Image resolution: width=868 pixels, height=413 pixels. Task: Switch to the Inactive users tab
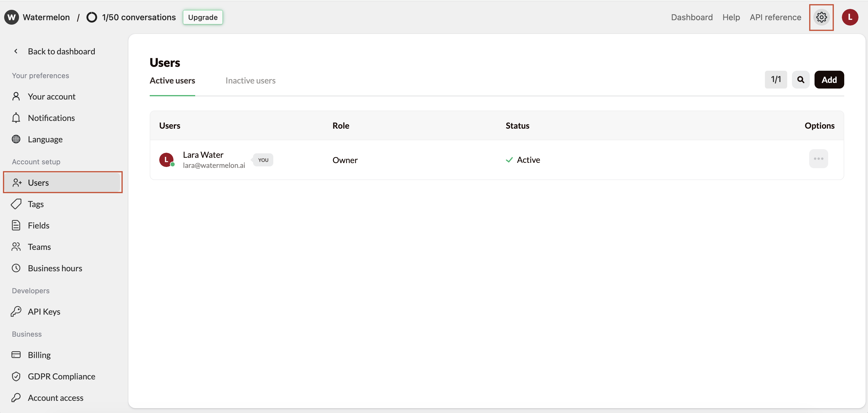250,80
